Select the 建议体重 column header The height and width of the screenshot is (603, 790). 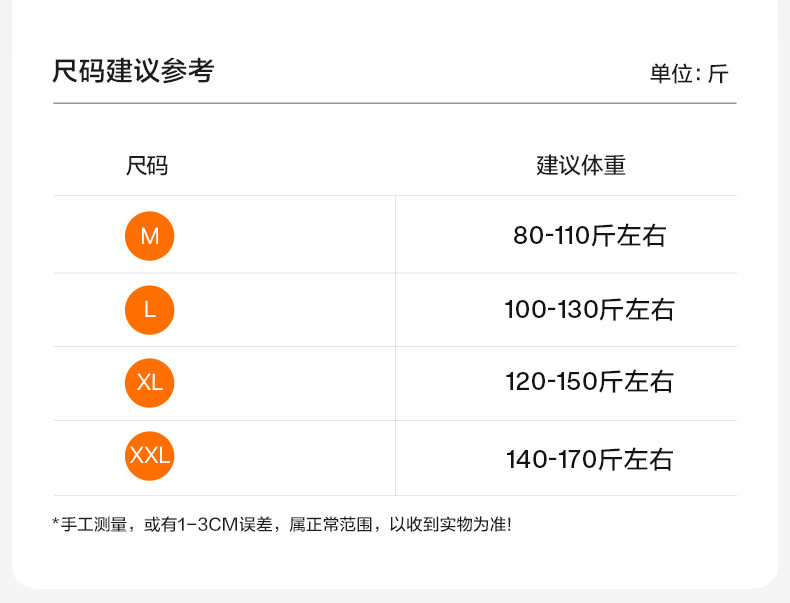(580, 166)
